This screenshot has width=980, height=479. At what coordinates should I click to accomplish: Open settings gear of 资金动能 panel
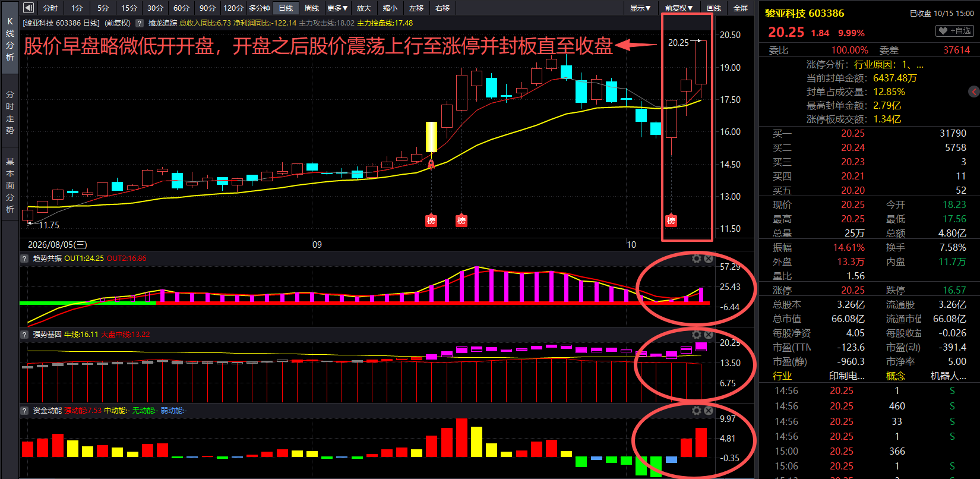coord(697,411)
